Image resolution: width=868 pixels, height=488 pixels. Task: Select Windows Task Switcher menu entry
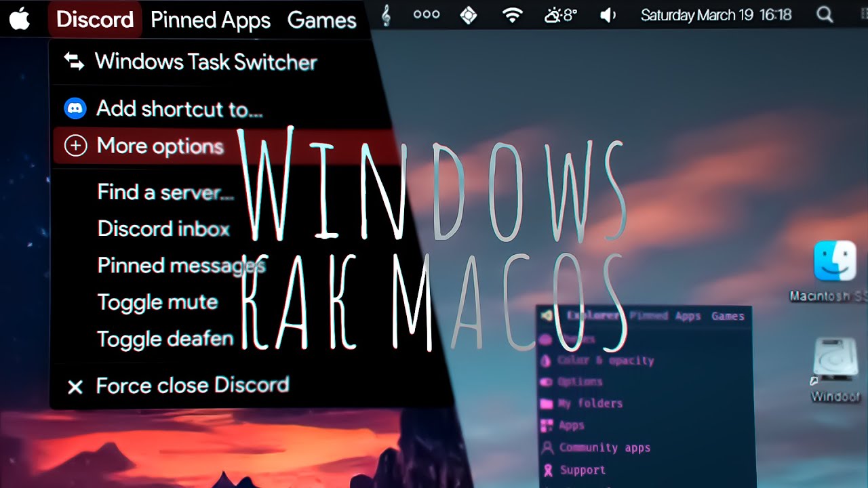[x=206, y=62]
